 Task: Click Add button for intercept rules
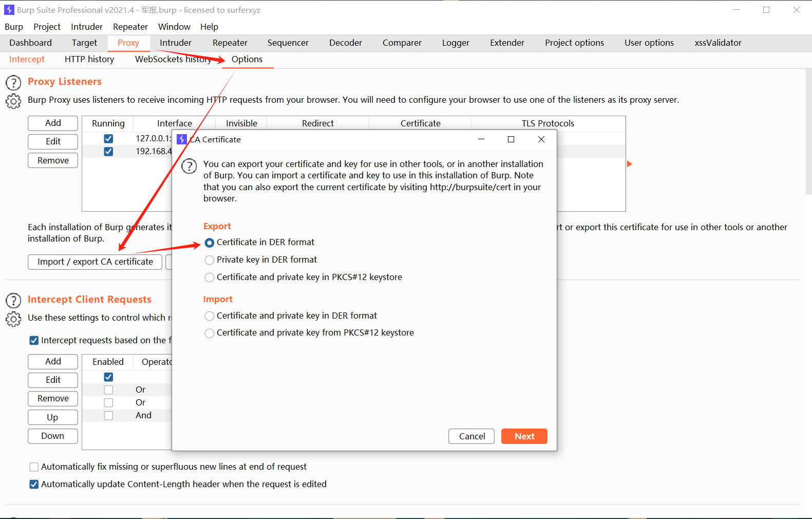click(53, 361)
